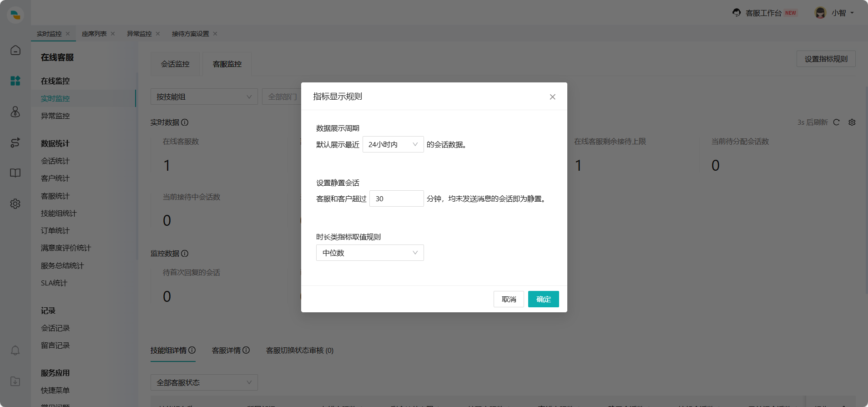Open 客户统计 in the side menu
Image resolution: width=868 pixels, height=407 pixels.
(x=56, y=178)
